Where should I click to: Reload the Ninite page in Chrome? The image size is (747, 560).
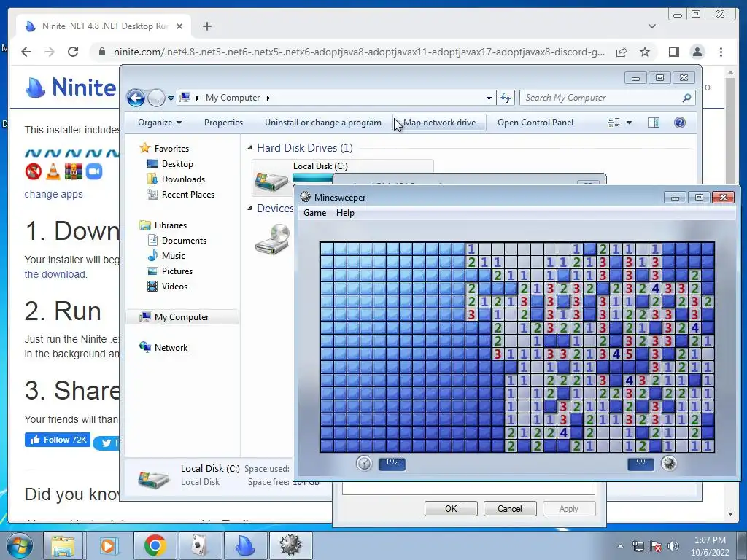73,52
